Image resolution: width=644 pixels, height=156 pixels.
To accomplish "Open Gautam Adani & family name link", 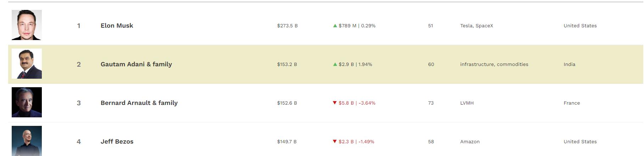I will pos(136,64).
